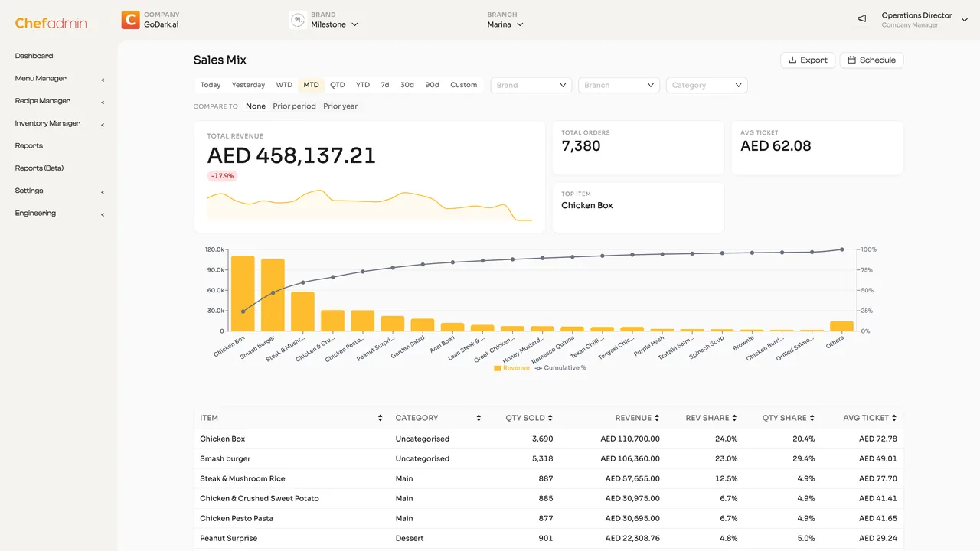Image resolution: width=980 pixels, height=551 pixels.
Task: Select the 30d date range
Action: (407, 85)
